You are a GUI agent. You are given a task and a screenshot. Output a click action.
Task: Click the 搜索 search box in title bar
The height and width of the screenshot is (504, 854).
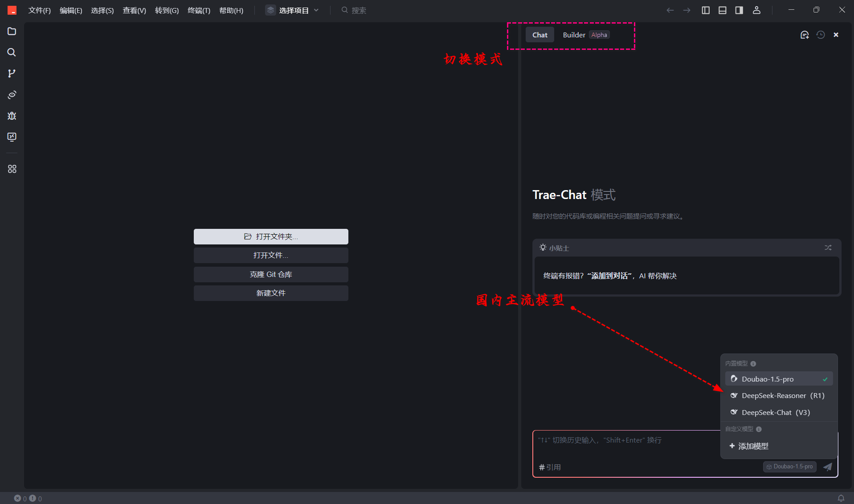(x=354, y=10)
